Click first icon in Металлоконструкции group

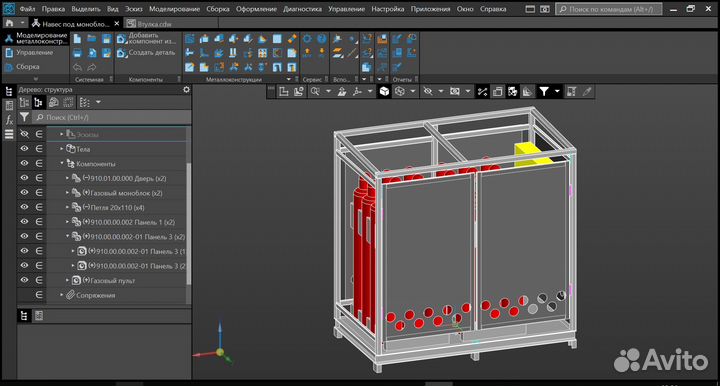tap(190, 39)
